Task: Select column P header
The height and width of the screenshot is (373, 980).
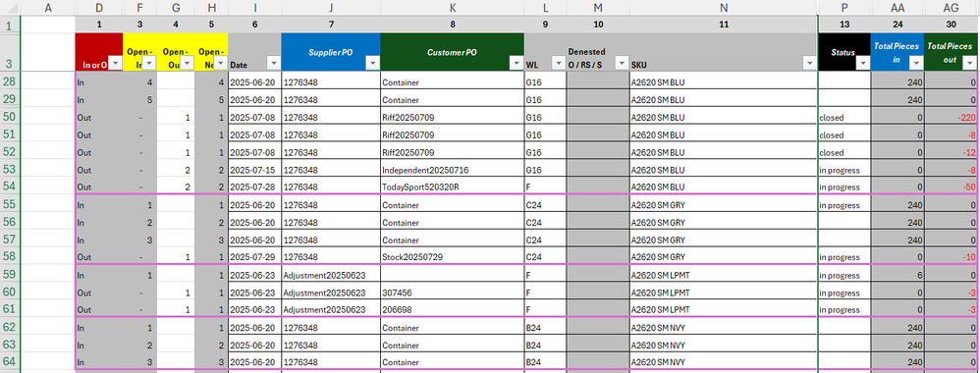Action: click(x=844, y=8)
